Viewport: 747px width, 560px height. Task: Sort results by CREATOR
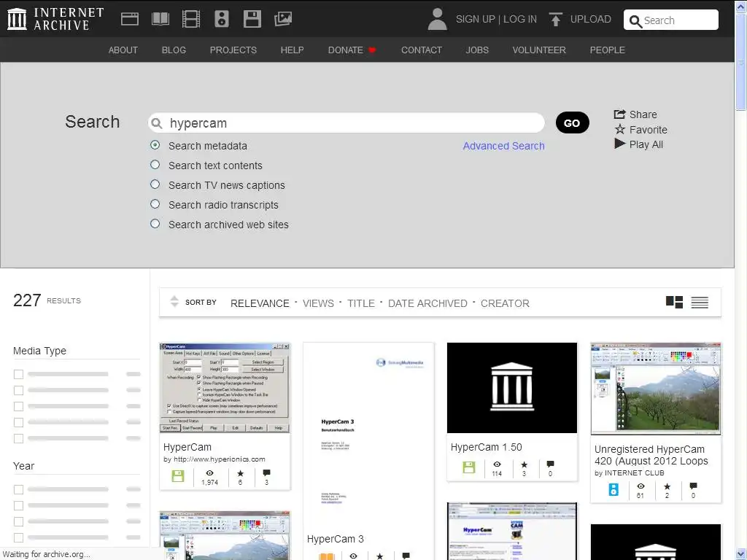tap(505, 303)
